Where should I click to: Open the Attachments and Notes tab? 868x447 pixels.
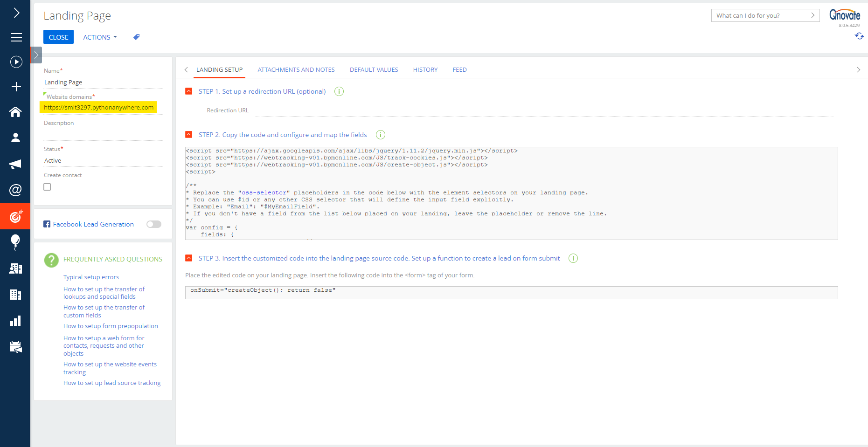pos(296,70)
